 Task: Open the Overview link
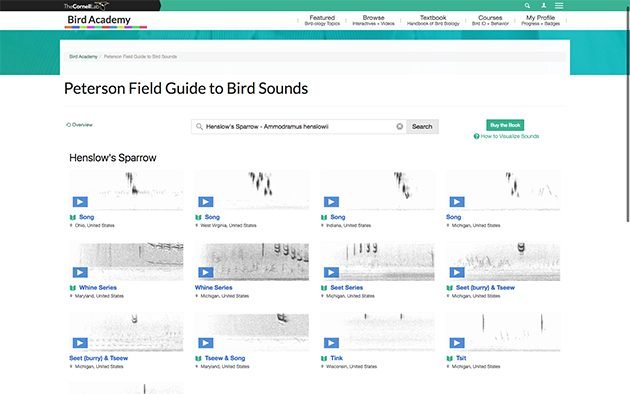coord(80,125)
